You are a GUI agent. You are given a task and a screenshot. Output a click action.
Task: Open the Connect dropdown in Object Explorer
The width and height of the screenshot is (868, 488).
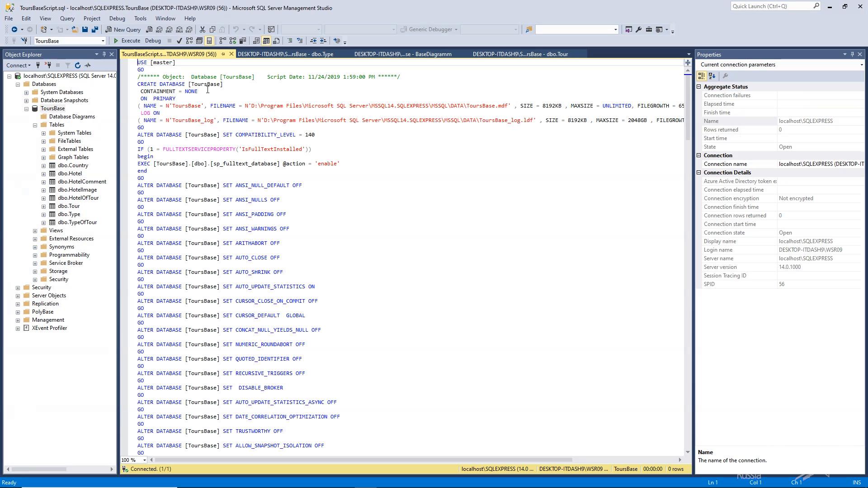tap(19, 65)
